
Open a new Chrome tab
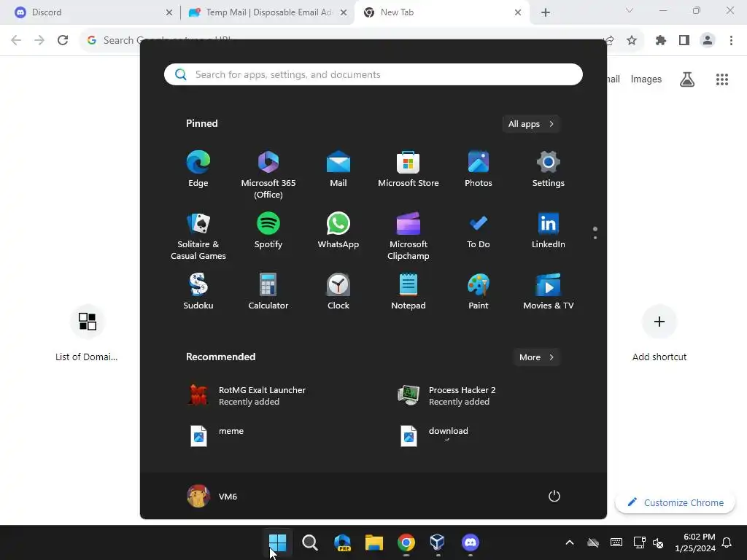546,12
